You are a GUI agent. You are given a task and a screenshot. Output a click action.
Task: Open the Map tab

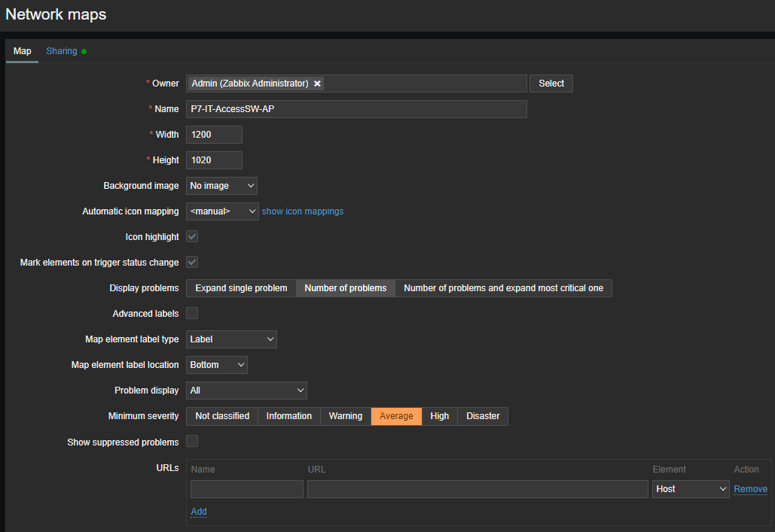pyautogui.click(x=23, y=51)
